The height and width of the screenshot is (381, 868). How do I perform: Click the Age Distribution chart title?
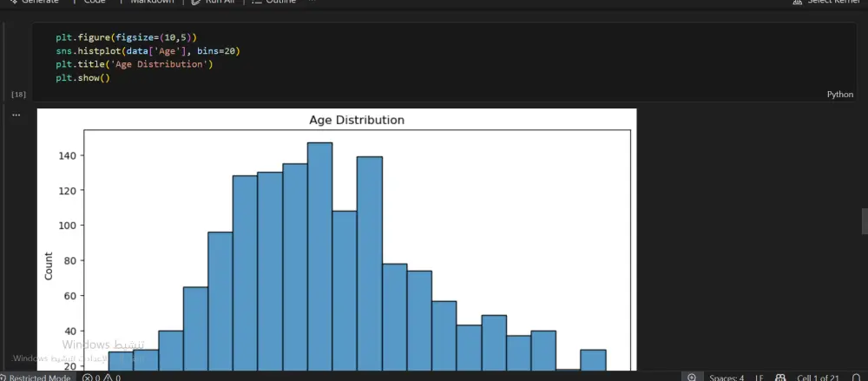point(357,120)
